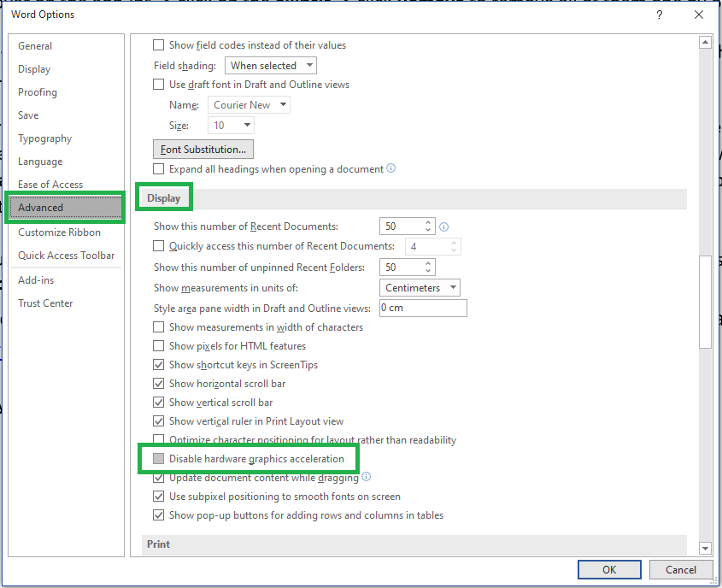
Task: Check Expand all headings when opening document
Action: 158,169
